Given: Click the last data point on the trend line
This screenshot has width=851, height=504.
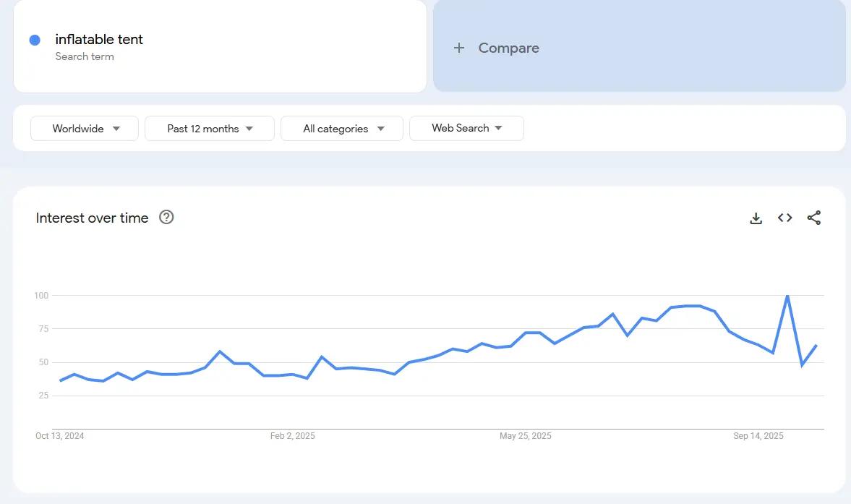Looking at the screenshot, I should point(816,346).
